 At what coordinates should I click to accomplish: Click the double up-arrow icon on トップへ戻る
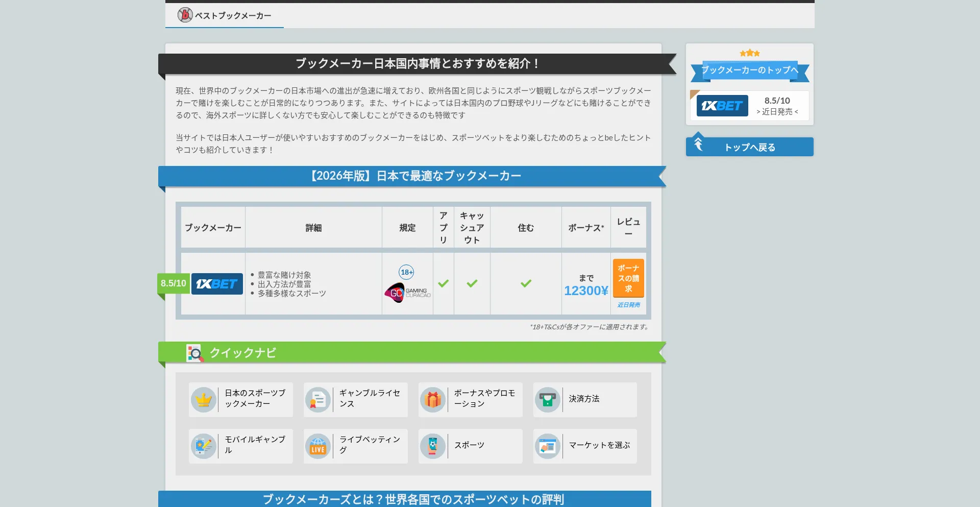pos(698,144)
